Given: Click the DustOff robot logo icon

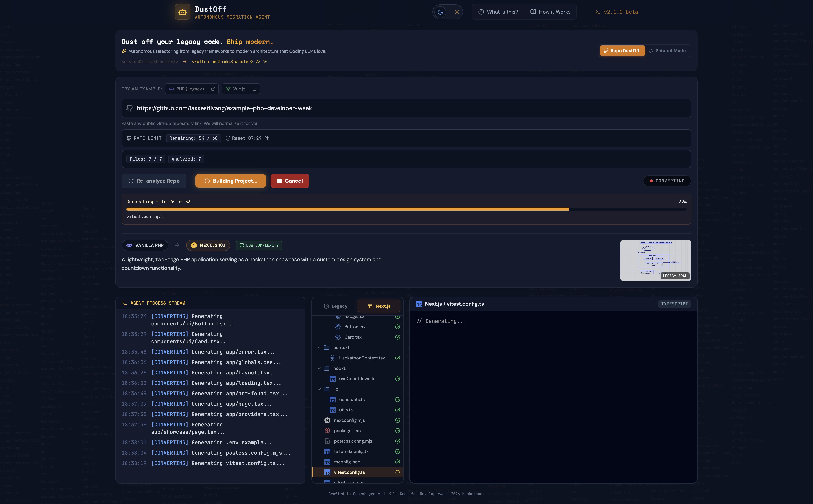Looking at the screenshot, I should pyautogui.click(x=182, y=12).
